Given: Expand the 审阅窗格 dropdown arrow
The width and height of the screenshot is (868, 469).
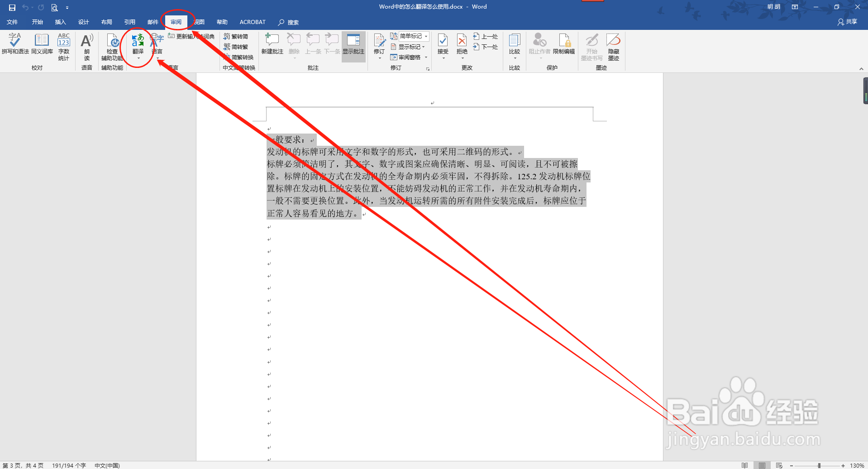Looking at the screenshot, I should 426,57.
